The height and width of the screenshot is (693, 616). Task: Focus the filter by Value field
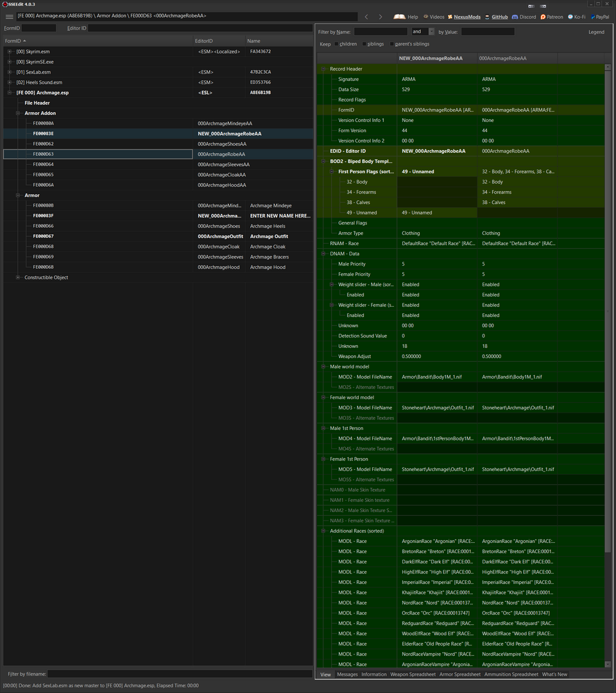point(488,31)
